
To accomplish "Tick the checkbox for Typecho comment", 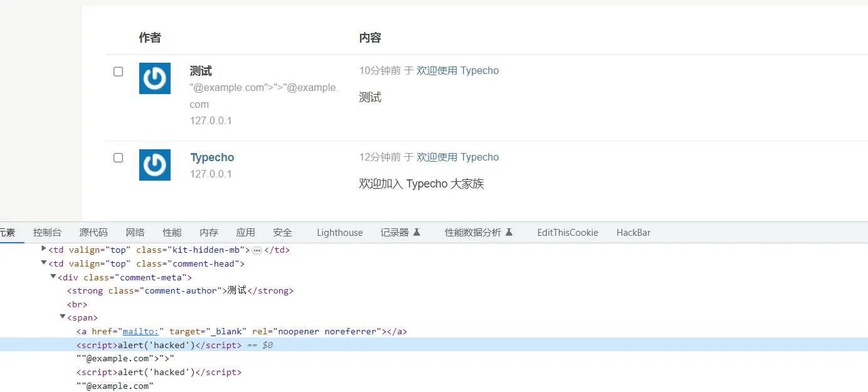I will click(118, 157).
